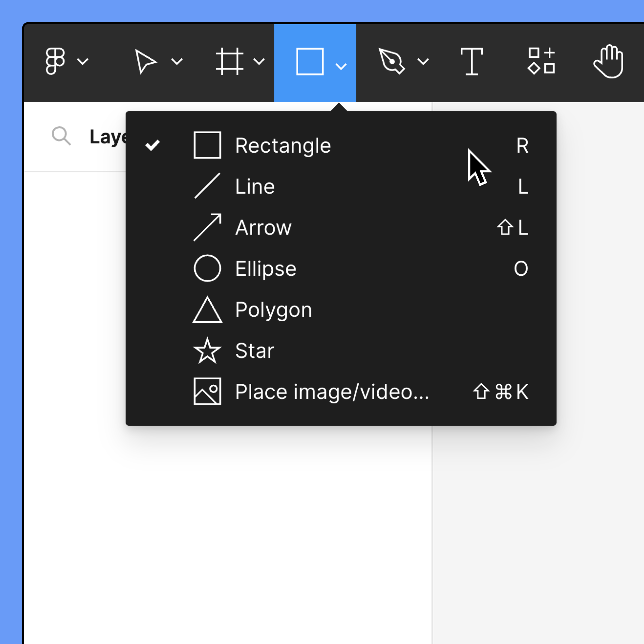644x644 pixels.
Task: Click the Rectangle shape tool in toolbar
Action: point(310,62)
